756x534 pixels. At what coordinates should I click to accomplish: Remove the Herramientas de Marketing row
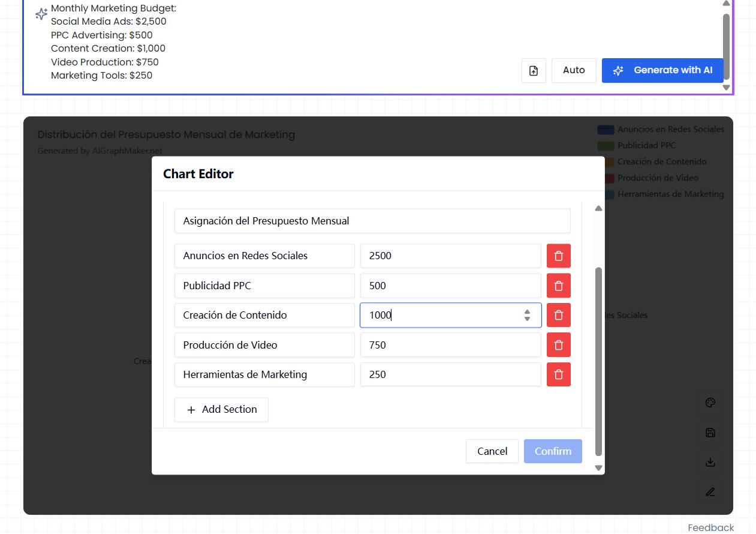(558, 374)
